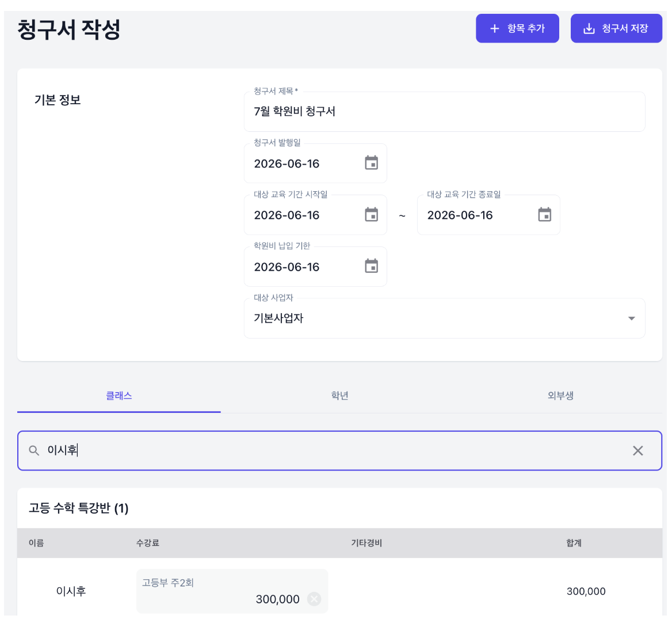Switch to the 학년 tab

click(339, 396)
